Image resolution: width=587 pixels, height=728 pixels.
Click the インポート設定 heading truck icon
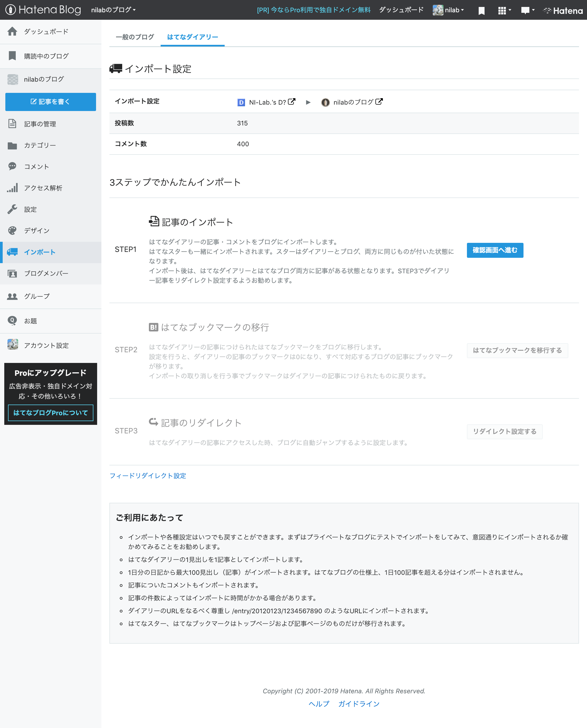click(x=116, y=69)
